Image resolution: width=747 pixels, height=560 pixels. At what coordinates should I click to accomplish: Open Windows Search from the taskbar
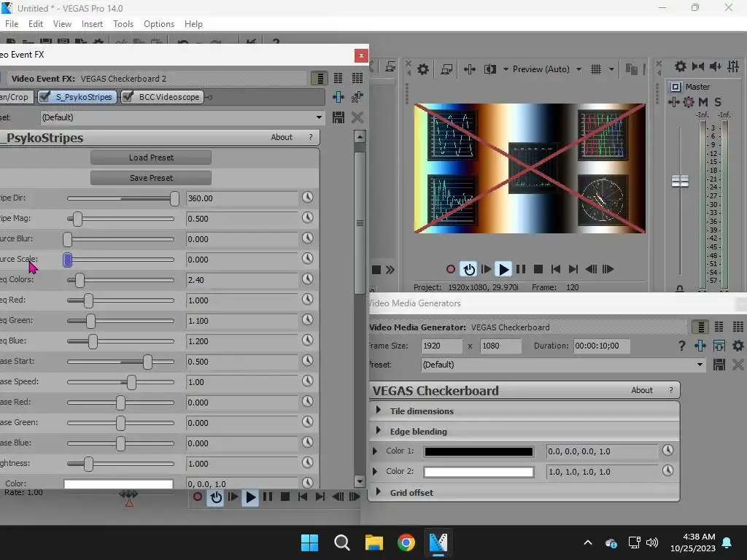(342, 542)
